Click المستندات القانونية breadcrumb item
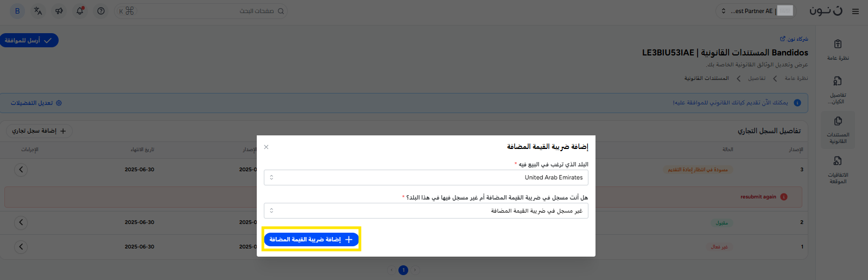 tap(707, 78)
